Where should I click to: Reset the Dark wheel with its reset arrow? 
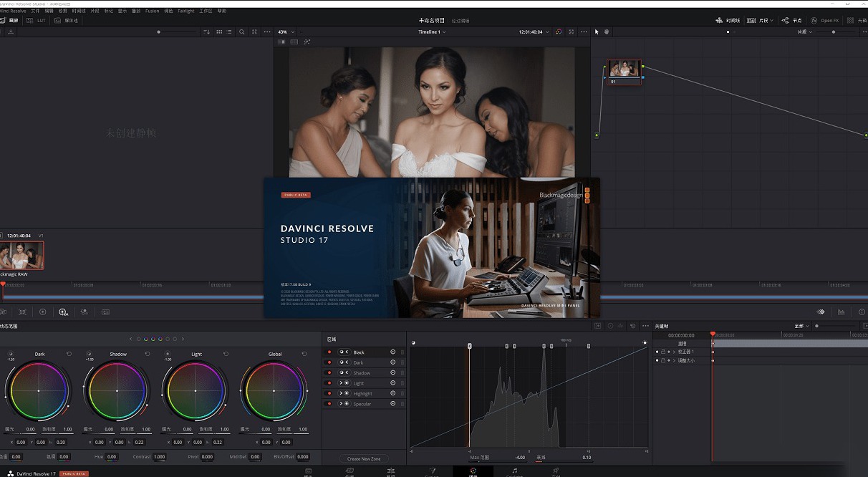(69, 354)
